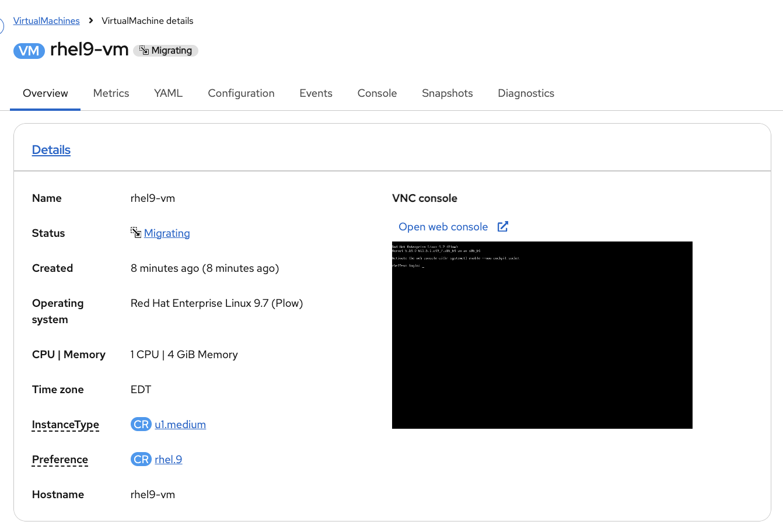
Task: Switch to the Metrics tab
Action: pos(111,93)
